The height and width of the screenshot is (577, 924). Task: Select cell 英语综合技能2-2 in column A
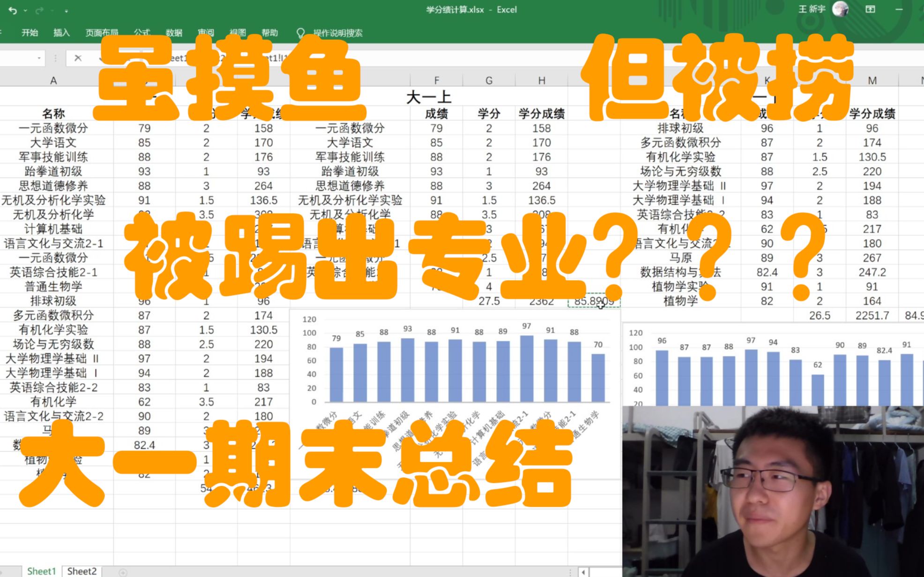pyautogui.click(x=53, y=387)
